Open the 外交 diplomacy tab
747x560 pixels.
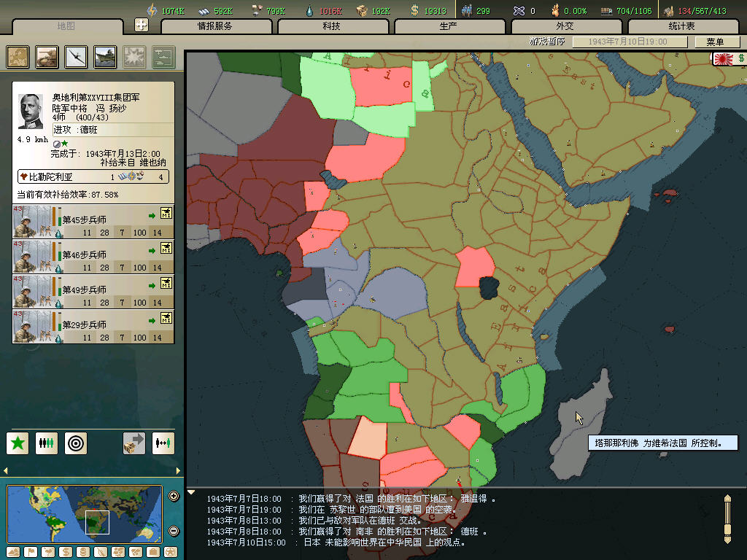tap(565, 26)
